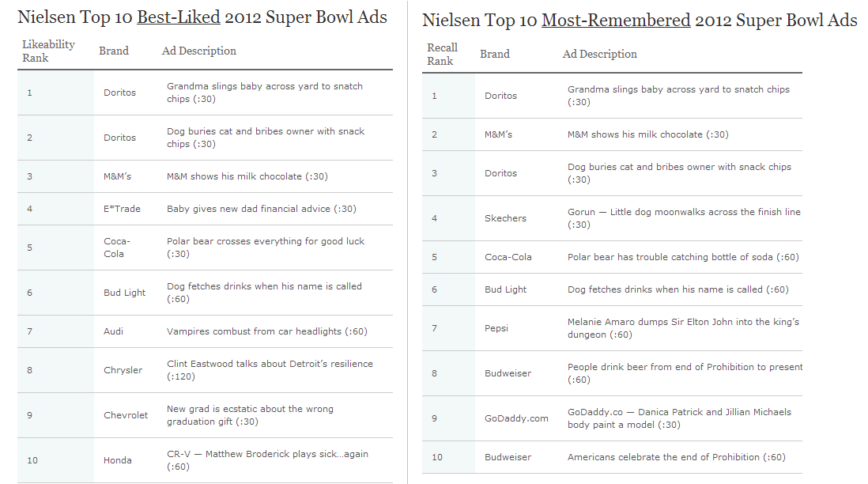Screen dimensions: 868x484
Task: Click the E*Trade brand cell
Action: tap(122, 209)
